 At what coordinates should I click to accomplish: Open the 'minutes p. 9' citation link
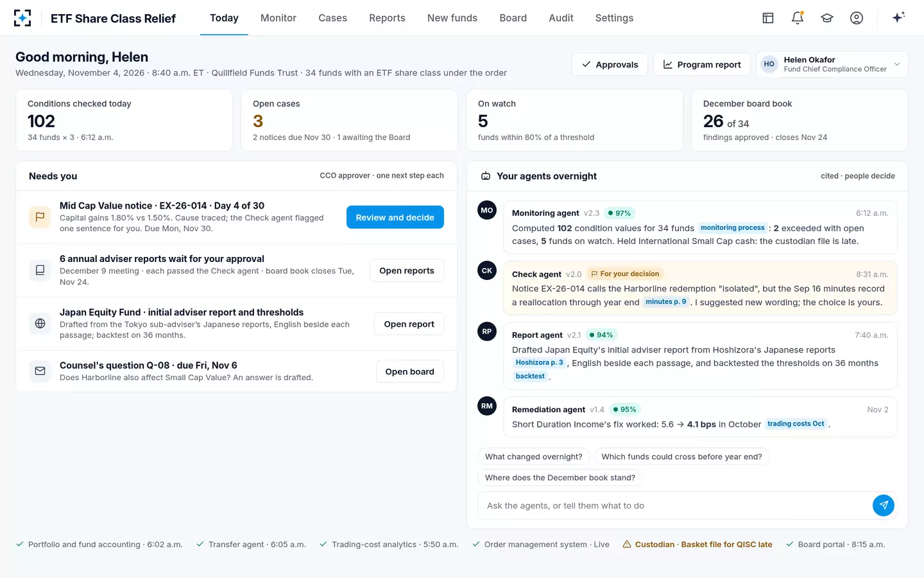(x=666, y=302)
